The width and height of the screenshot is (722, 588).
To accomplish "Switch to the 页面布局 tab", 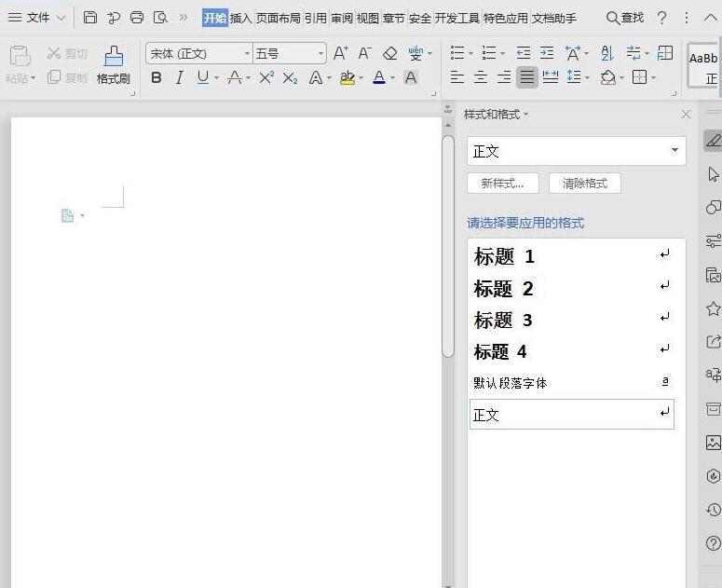I will [279, 18].
